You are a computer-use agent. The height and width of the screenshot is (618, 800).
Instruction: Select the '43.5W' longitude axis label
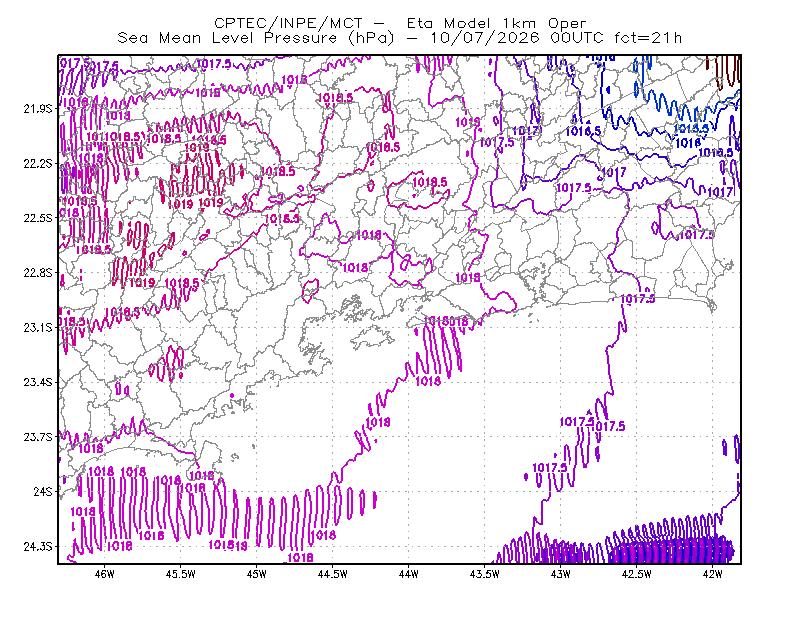pyautogui.click(x=484, y=574)
